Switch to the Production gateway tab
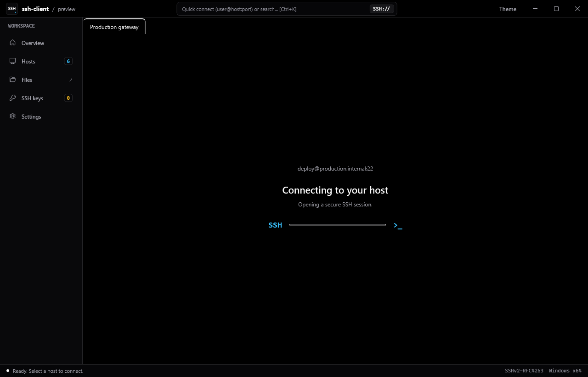 [114, 27]
